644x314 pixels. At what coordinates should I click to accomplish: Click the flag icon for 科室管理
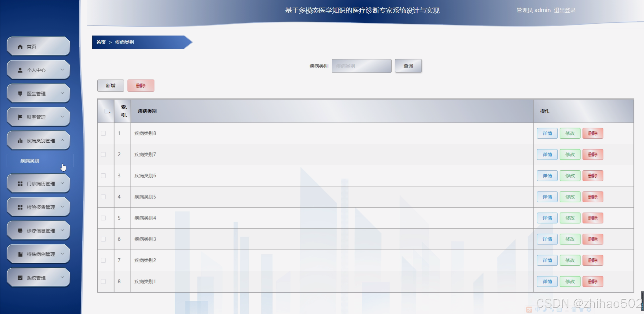[20, 117]
